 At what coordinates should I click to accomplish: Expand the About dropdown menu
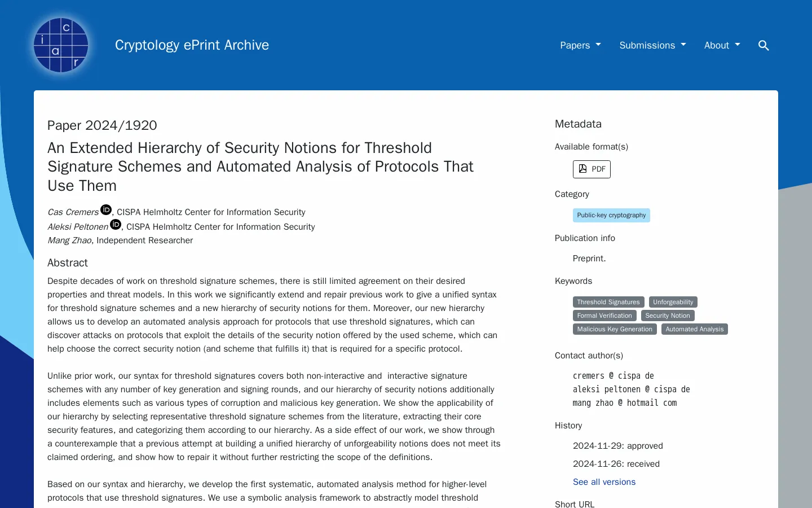point(722,45)
